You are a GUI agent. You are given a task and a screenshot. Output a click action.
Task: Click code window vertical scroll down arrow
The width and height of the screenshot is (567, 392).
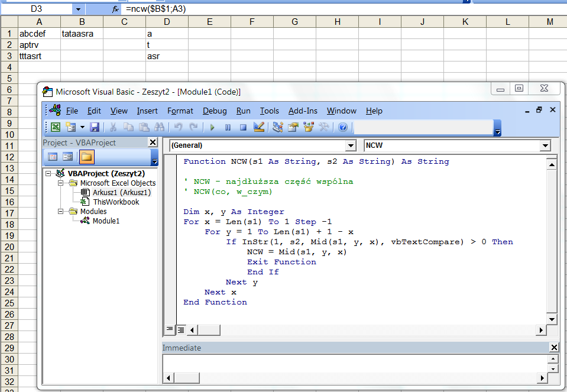(x=552, y=319)
